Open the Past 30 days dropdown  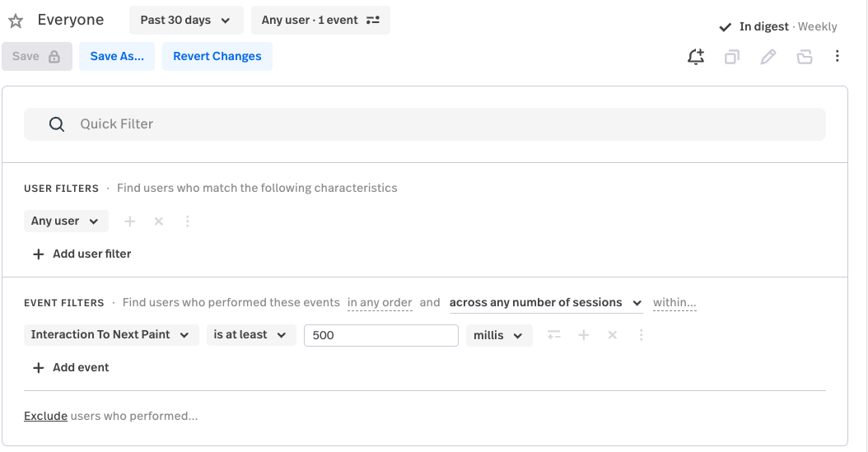[x=185, y=20]
